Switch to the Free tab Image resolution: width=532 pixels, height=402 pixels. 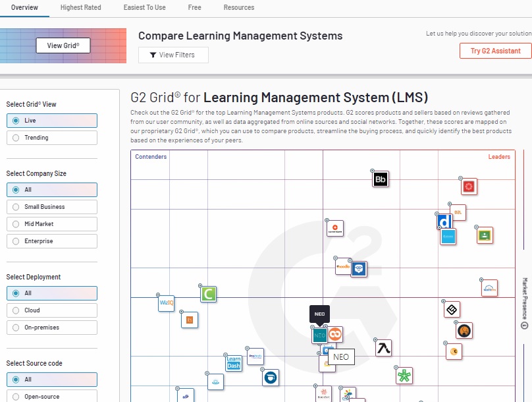coord(194,7)
